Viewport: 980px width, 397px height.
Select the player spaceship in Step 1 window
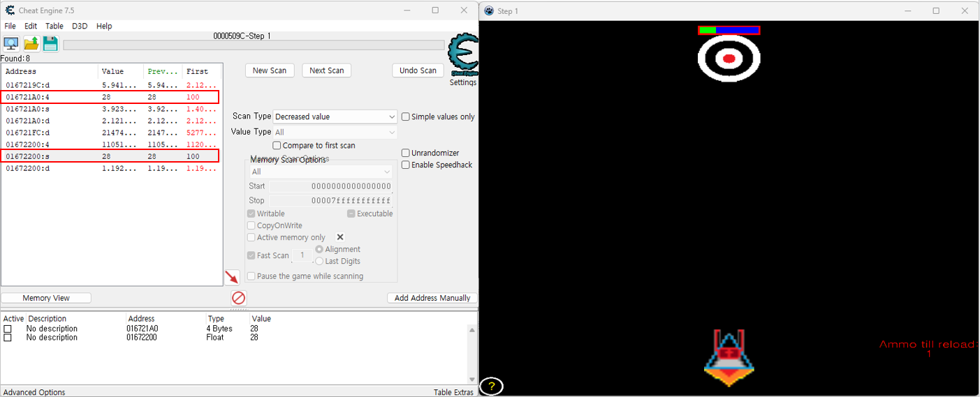729,359
